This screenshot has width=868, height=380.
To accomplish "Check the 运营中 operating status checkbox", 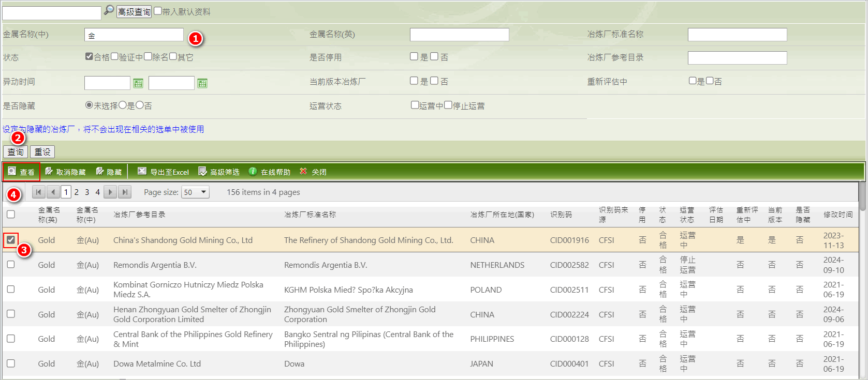I will tap(415, 105).
